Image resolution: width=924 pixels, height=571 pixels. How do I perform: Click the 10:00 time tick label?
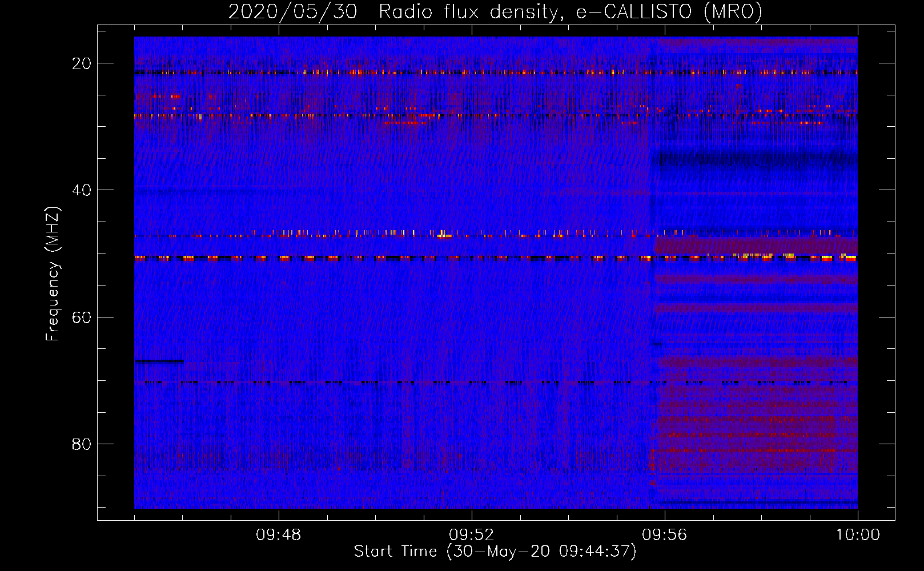(858, 535)
